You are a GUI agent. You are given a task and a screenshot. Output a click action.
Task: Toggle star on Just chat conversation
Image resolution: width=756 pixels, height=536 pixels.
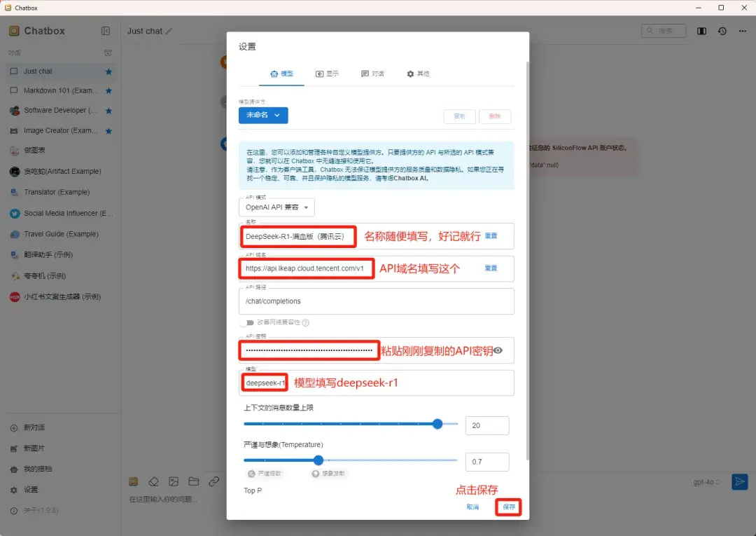click(x=108, y=71)
